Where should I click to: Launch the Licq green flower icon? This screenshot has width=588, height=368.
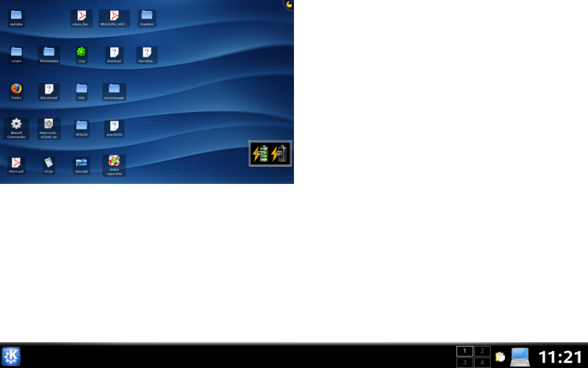tap(82, 54)
